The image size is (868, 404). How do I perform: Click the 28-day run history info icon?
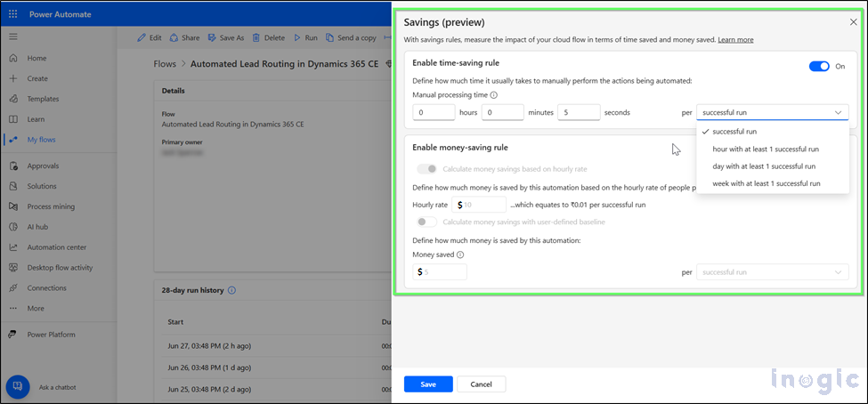232,291
